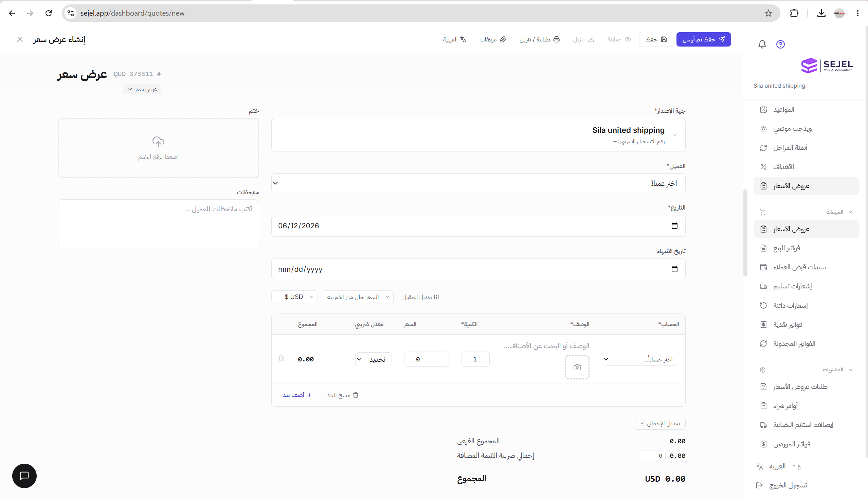Open the help question-mark icon
Screen dimensions: 868x498
click(780, 44)
